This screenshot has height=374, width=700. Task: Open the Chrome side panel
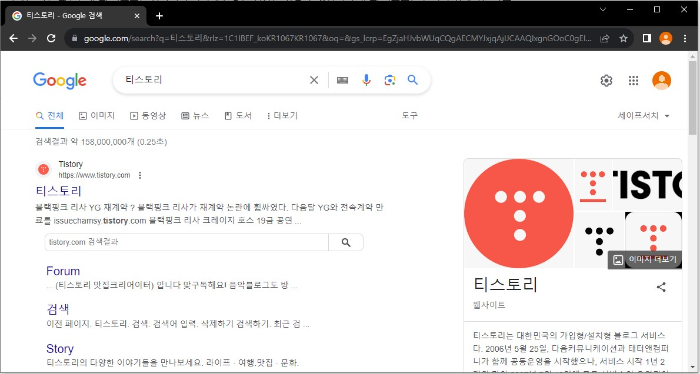point(646,38)
